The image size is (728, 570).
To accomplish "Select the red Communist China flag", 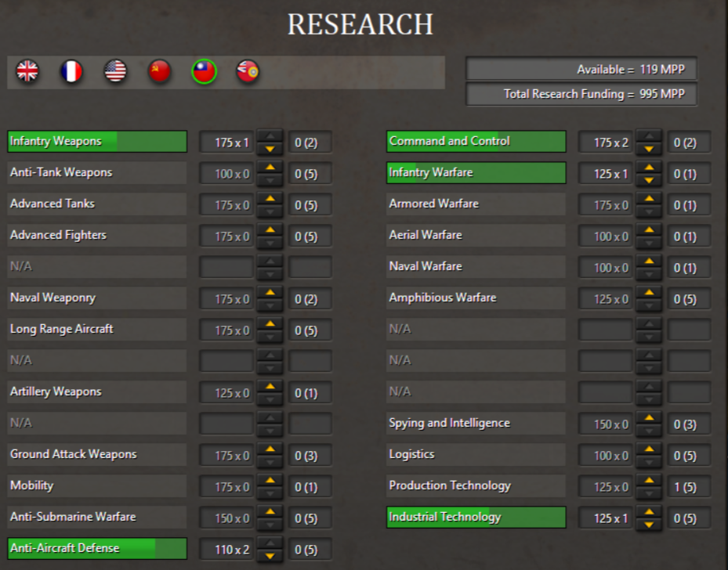I will (160, 71).
